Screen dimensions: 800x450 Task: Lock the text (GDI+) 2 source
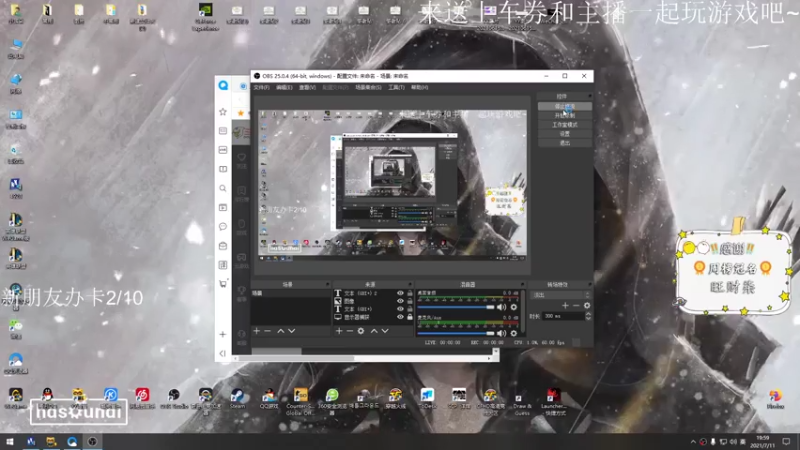point(410,293)
